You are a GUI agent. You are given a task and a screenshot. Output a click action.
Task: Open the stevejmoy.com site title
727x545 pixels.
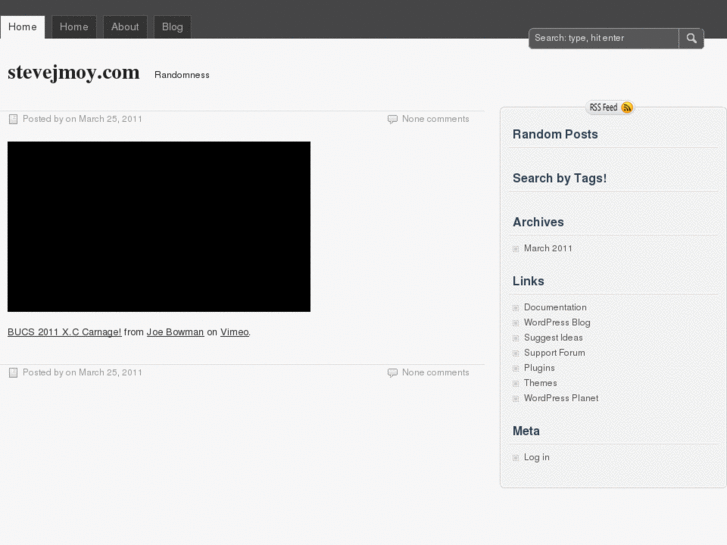tap(73, 73)
